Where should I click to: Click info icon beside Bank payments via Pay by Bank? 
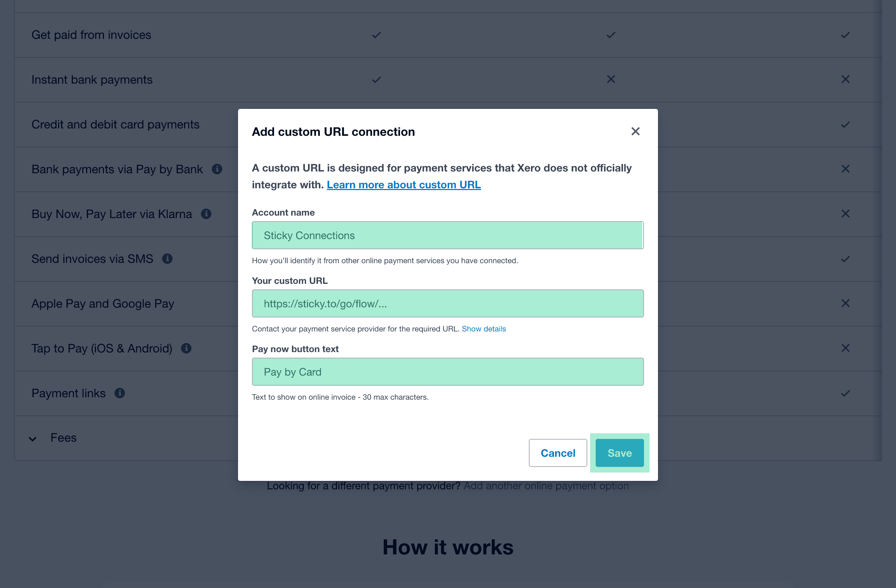[217, 169]
